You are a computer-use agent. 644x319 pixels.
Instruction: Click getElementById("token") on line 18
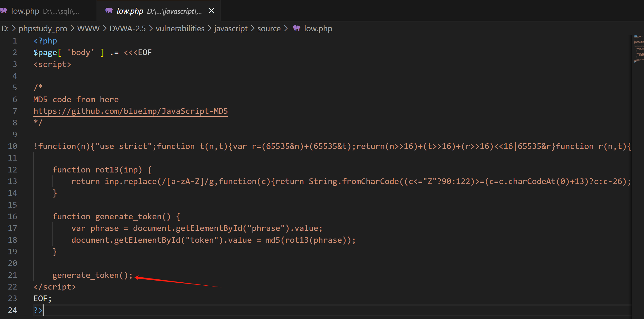tap(168, 240)
